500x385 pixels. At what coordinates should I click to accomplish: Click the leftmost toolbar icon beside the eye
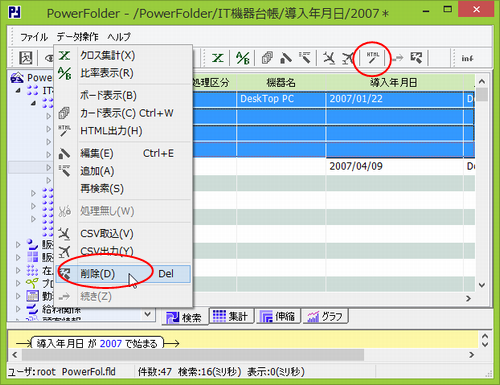click(x=26, y=58)
